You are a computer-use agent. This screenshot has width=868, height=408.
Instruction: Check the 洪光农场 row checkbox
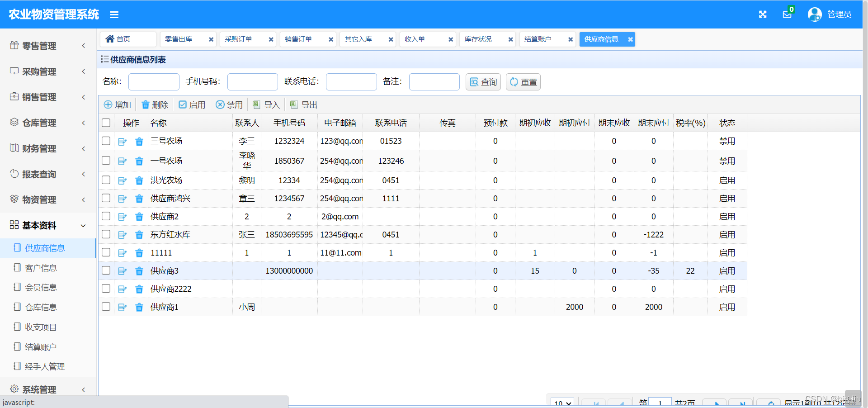pos(106,180)
